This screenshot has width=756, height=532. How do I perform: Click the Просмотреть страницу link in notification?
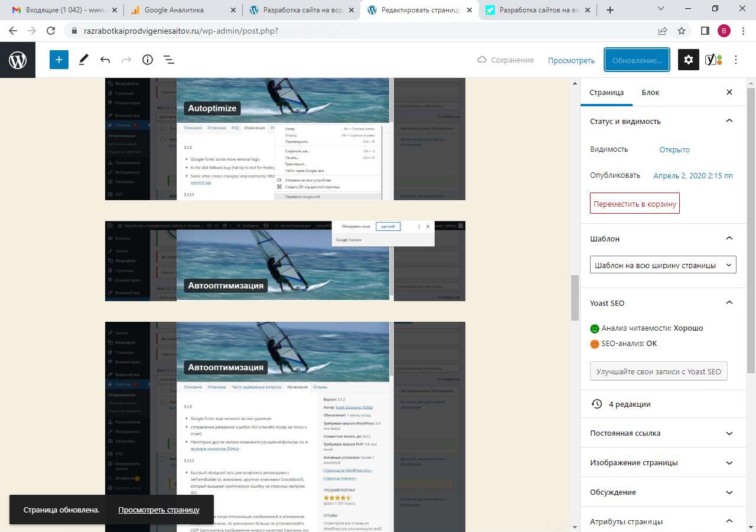159,510
